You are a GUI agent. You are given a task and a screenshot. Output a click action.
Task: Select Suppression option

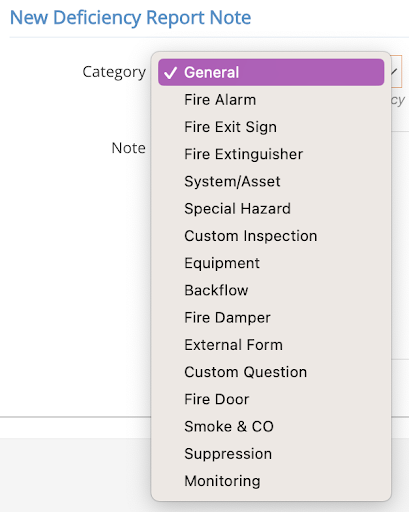coord(271,454)
